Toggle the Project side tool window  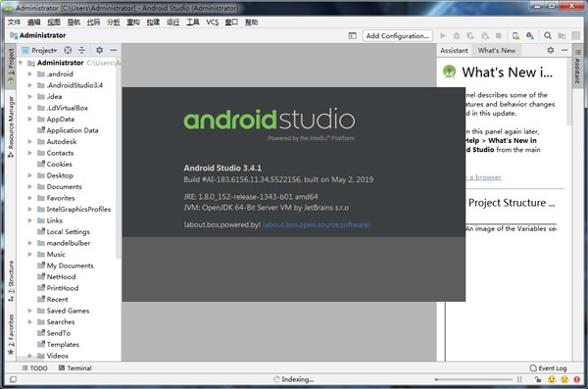(x=11, y=66)
